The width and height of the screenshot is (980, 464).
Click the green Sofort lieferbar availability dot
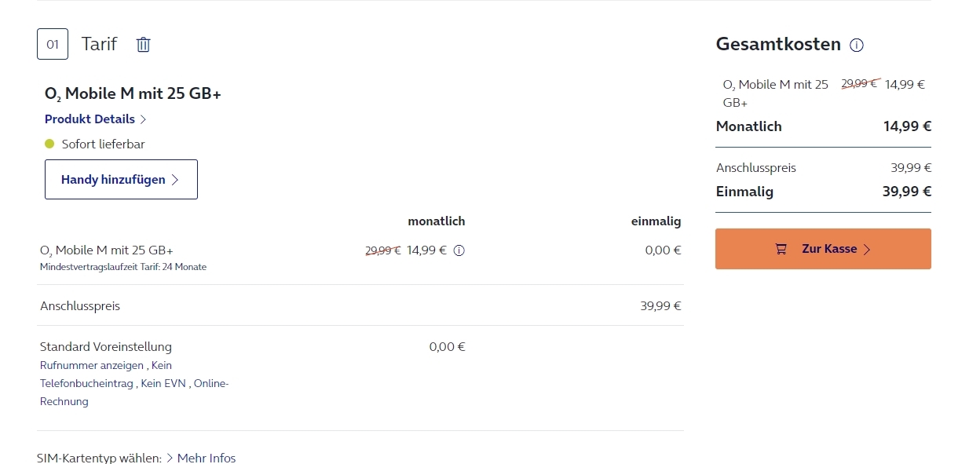point(49,144)
